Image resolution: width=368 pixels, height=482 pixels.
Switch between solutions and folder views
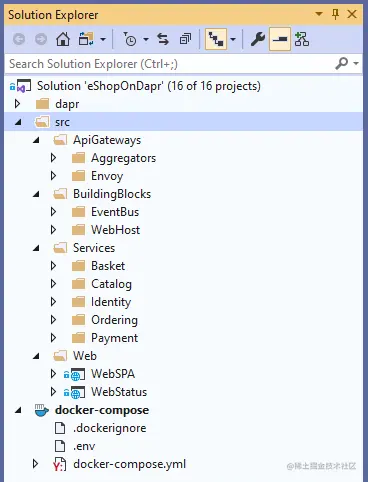pyautogui.click(x=86, y=39)
